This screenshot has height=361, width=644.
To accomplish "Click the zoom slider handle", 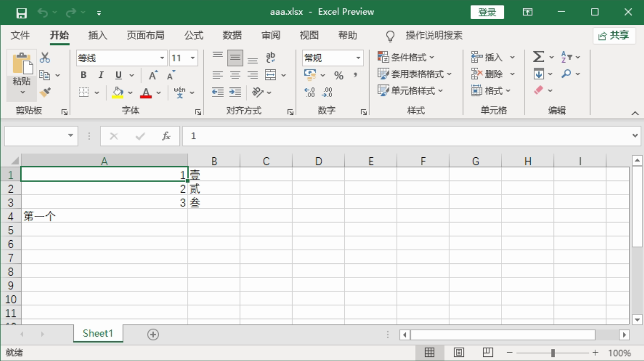I will tap(553, 353).
